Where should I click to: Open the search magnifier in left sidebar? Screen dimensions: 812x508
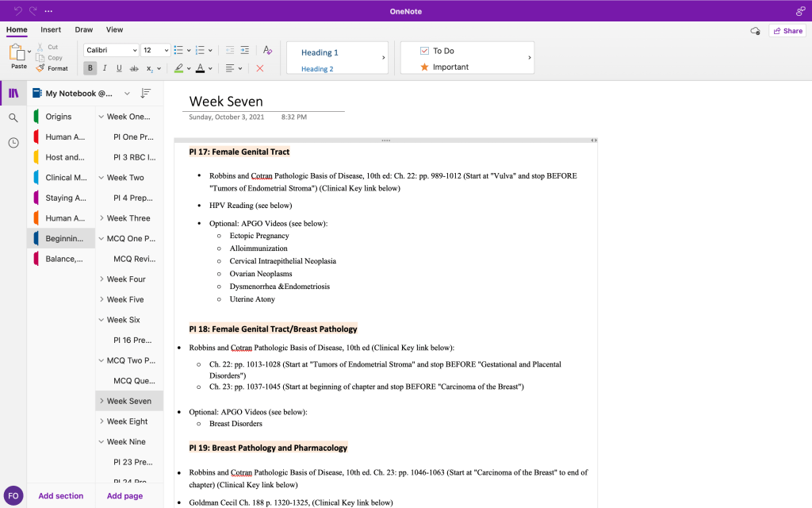click(13, 117)
